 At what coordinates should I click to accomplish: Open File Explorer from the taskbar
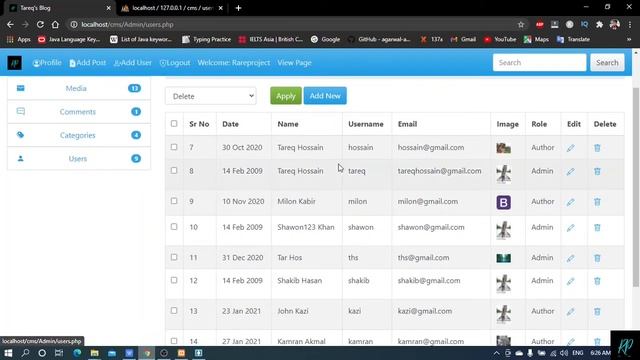pyautogui.click(x=94, y=353)
